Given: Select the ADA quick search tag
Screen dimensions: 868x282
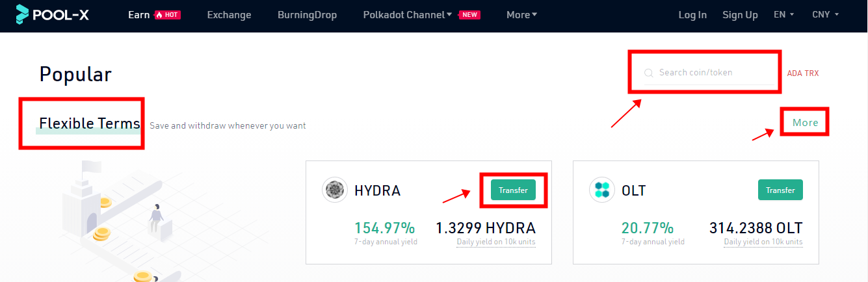Looking at the screenshot, I should pyautogui.click(x=795, y=73).
